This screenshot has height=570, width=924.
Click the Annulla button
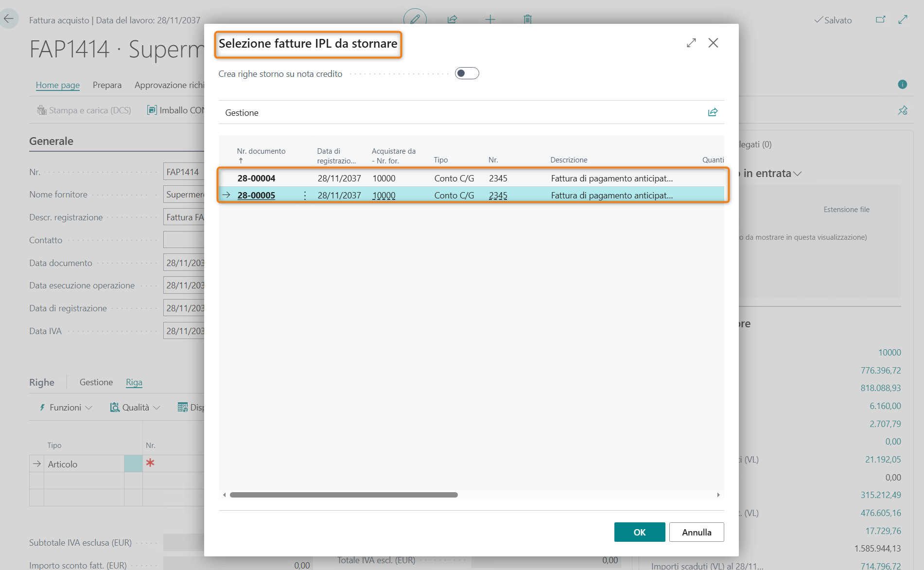696,532
